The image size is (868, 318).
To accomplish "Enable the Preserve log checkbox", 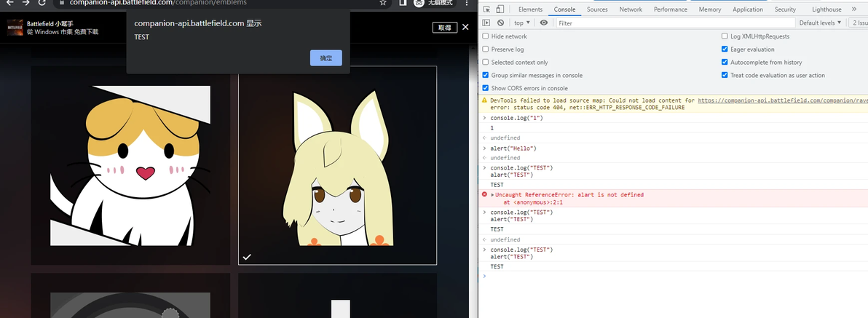I will pos(486,49).
